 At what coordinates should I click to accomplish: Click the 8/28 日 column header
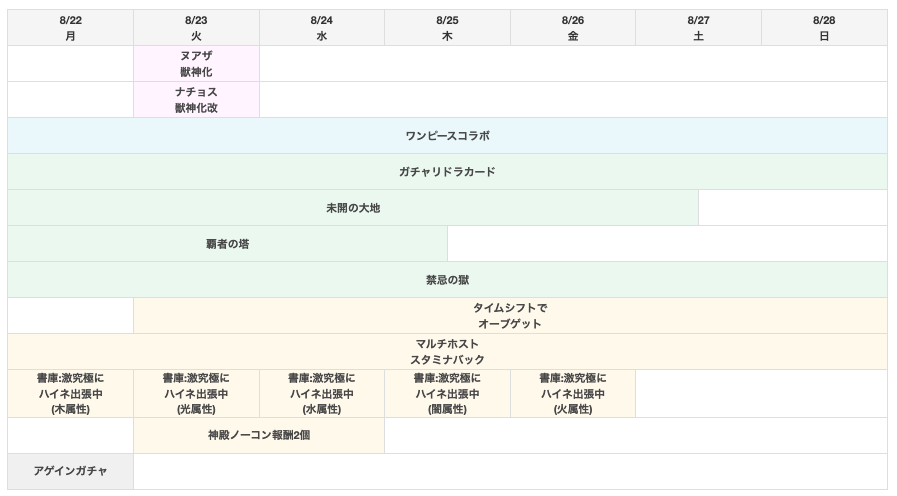824,27
